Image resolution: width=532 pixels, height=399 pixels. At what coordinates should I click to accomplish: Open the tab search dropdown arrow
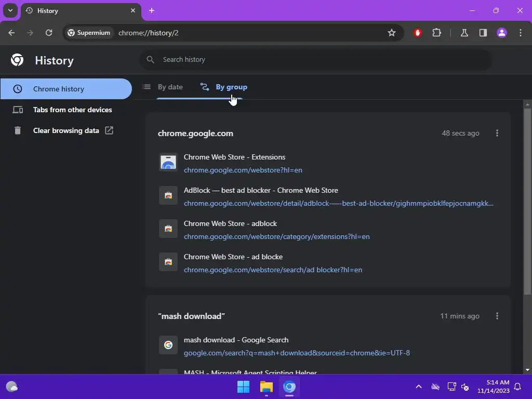tap(10, 10)
